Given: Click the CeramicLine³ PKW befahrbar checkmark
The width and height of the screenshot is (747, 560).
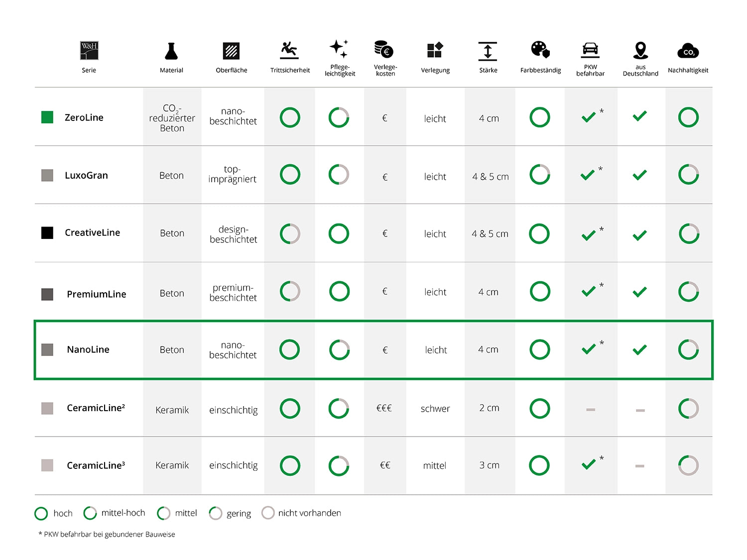Looking at the screenshot, I should [x=589, y=464].
